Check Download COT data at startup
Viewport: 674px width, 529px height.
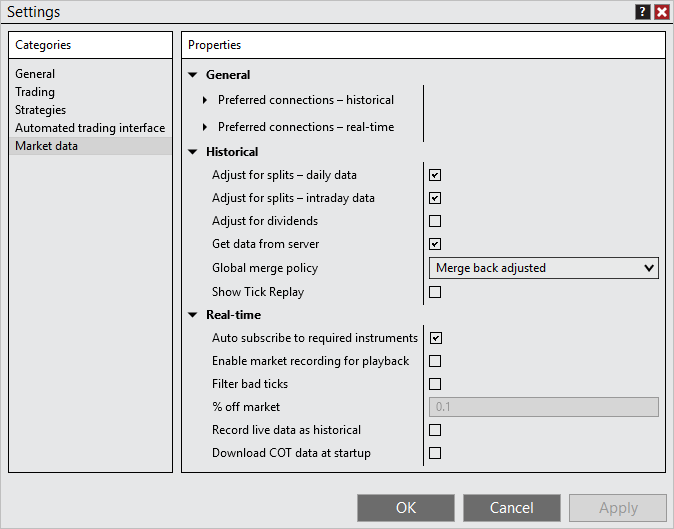[x=435, y=453]
